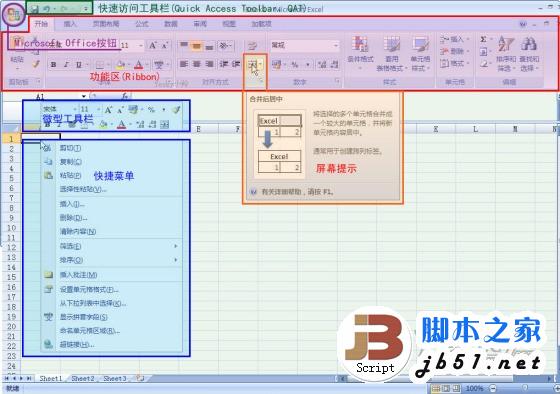Viewport: 560px width, 394px height.
Task: Switch to the 公式 ribbon tab
Action: pos(142,24)
